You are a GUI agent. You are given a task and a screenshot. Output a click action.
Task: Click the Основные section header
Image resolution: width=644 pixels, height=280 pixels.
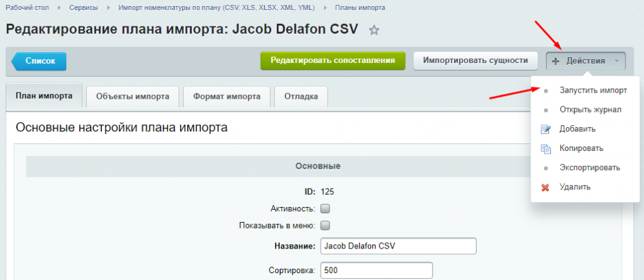pyautogui.click(x=317, y=167)
